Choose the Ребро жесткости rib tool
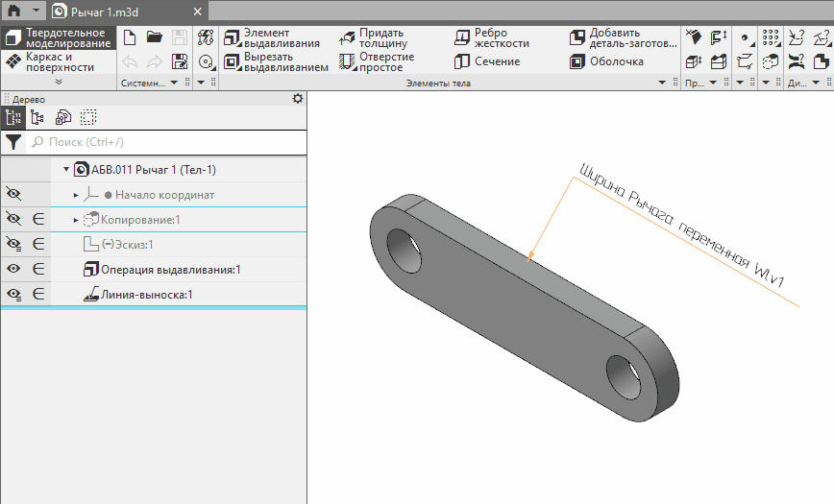Image resolution: width=834 pixels, height=504 pixels. point(492,38)
